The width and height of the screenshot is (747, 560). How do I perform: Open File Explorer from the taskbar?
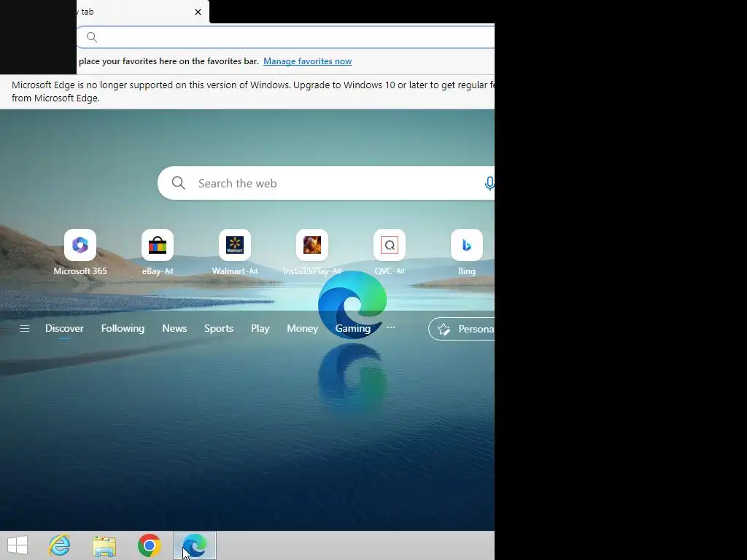tap(104, 545)
